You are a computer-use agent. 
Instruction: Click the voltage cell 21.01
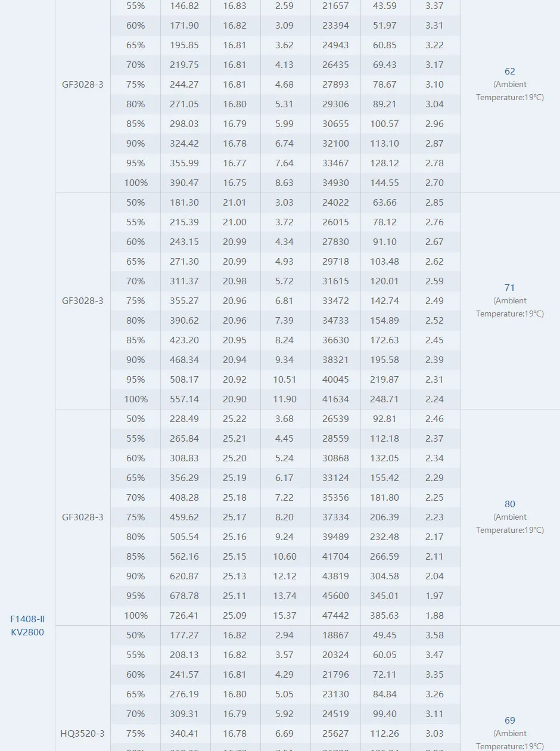235,202
